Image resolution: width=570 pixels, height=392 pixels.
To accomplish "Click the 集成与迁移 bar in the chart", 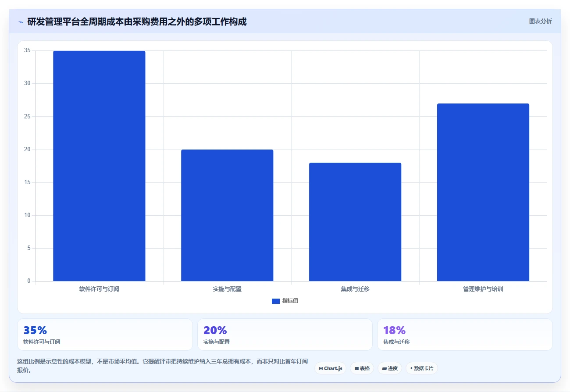I will (x=355, y=222).
